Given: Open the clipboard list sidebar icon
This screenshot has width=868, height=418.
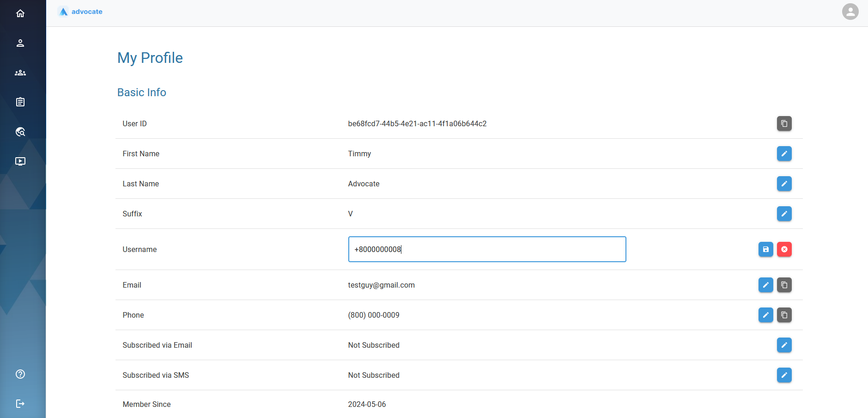Looking at the screenshot, I should 20,102.
